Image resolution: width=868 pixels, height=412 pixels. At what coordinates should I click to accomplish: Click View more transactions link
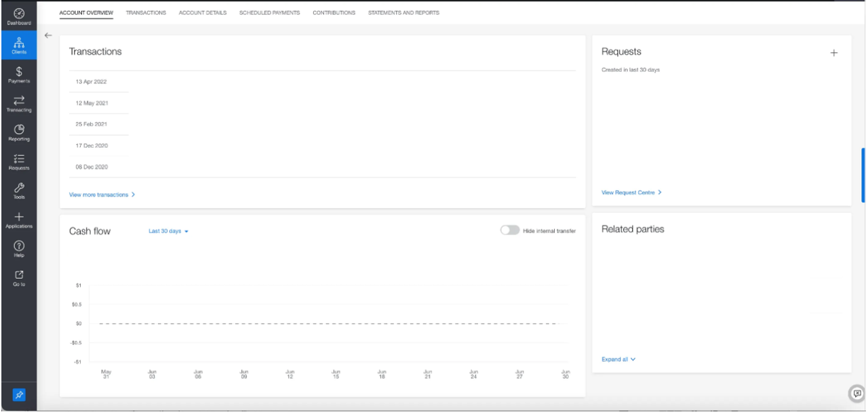coord(102,194)
